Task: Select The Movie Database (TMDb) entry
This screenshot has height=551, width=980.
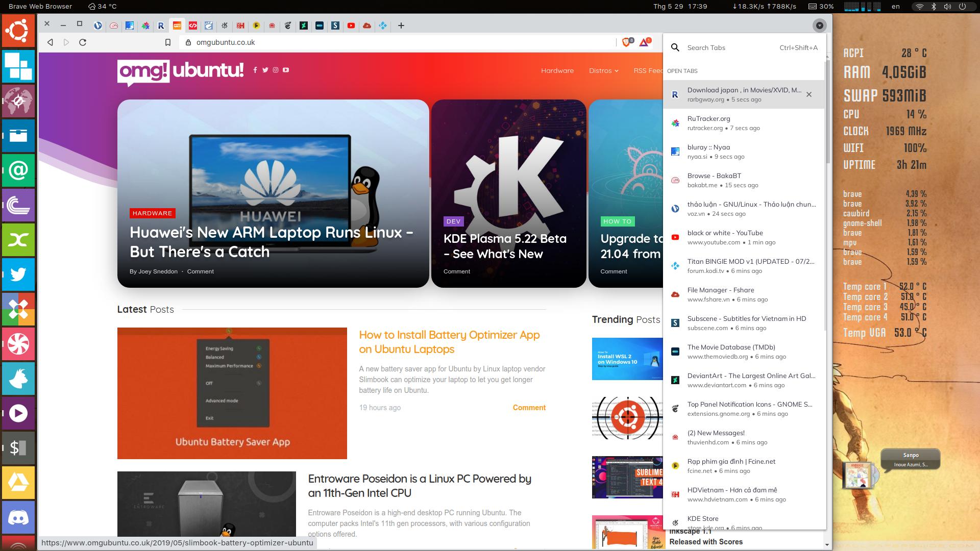Action: pyautogui.click(x=744, y=352)
